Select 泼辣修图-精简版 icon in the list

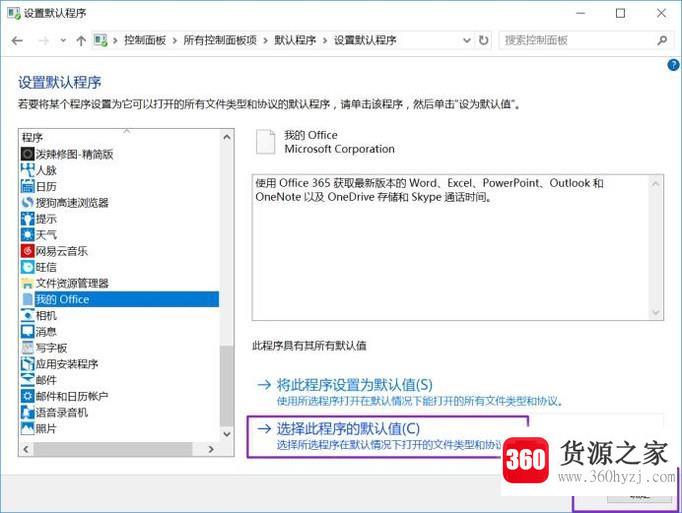[27, 154]
